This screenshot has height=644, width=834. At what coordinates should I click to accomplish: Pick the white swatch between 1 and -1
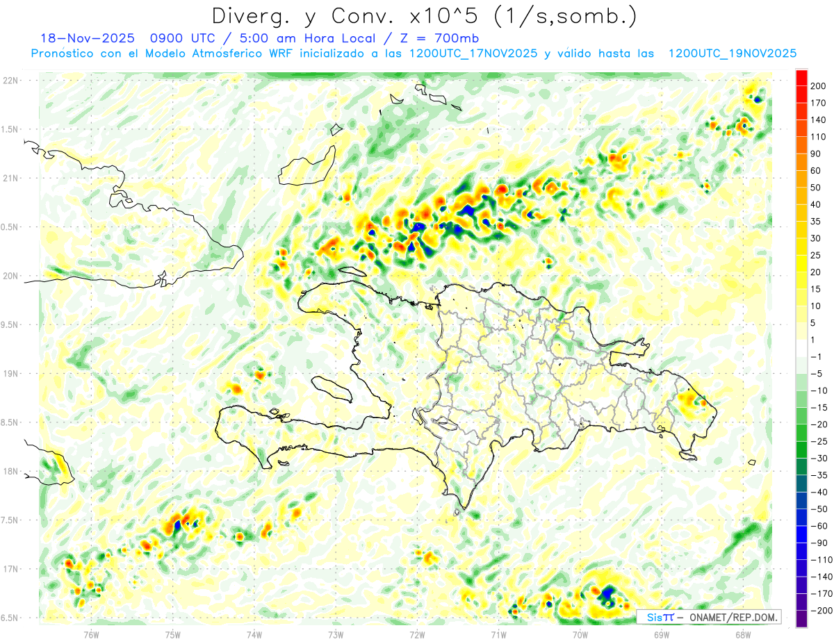(x=801, y=348)
